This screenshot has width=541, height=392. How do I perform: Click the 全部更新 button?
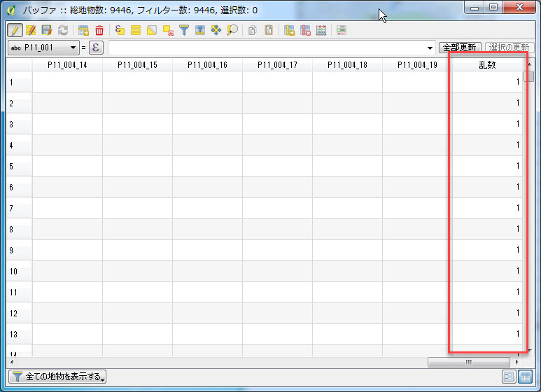(x=460, y=48)
